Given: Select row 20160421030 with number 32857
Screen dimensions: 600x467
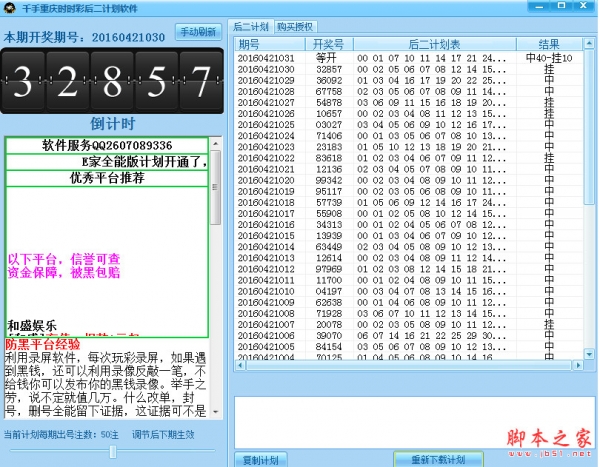Looking at the screenshot, I should coord(409,69).
